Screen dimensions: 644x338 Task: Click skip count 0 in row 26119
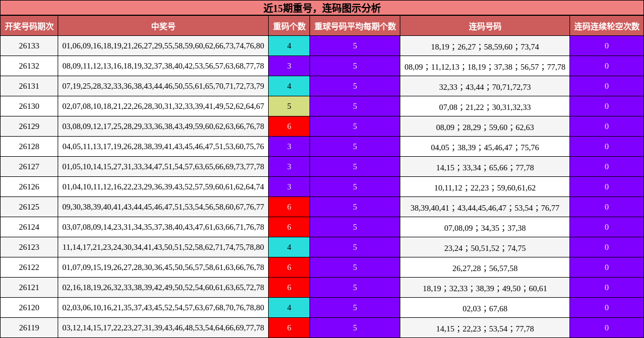coord(606,328)
